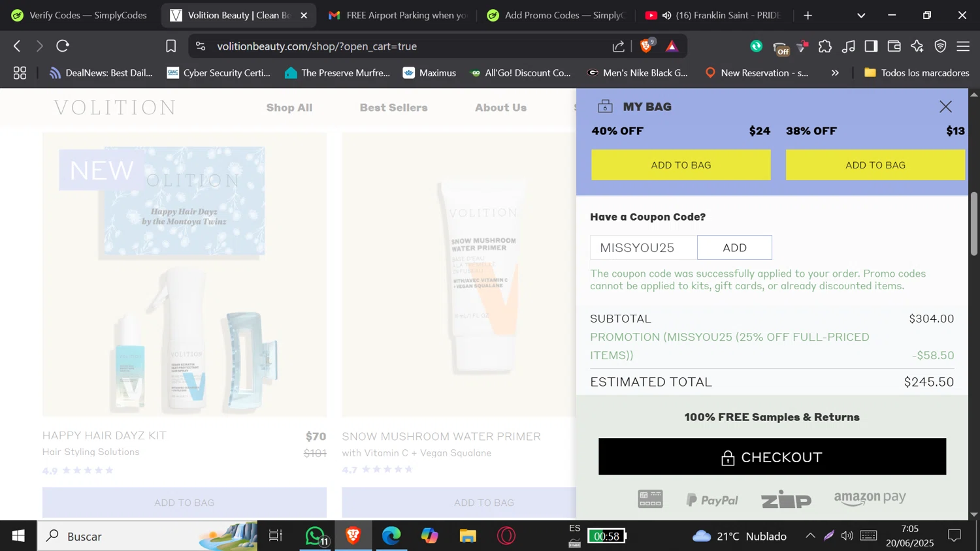The image size is (980, 551).
Task: Click the coupon code input field
Action: 644,247
